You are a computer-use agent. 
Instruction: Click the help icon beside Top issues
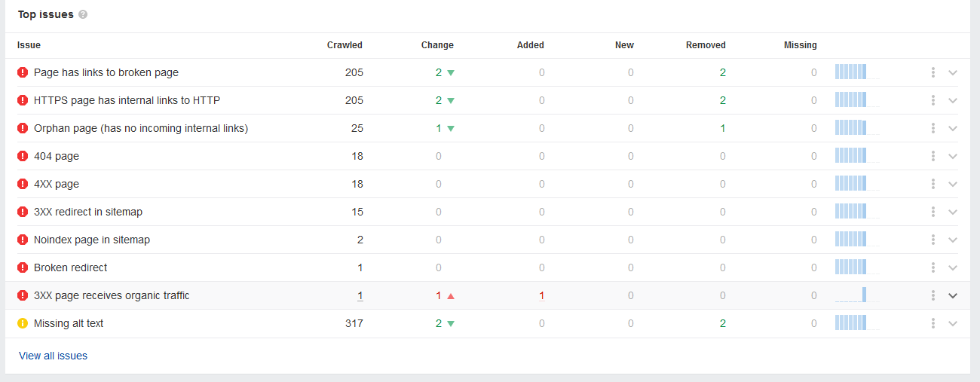(83, 14)
